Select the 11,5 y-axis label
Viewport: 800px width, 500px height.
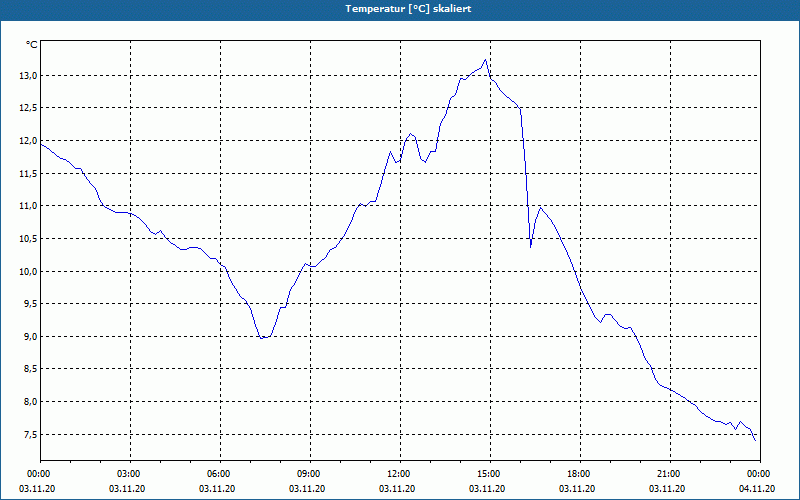[28, 173]
